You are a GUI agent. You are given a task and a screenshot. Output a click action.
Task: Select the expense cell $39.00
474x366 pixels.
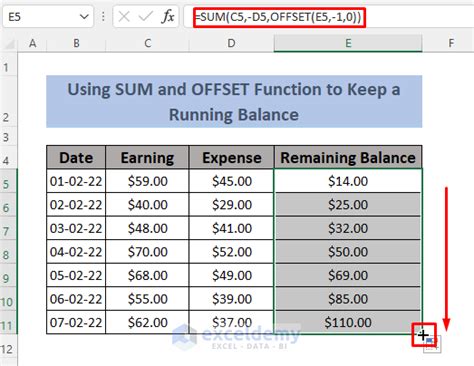point(231,299)
